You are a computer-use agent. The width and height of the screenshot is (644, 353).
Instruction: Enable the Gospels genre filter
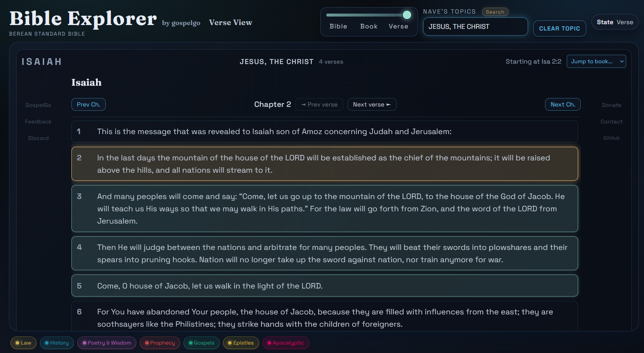click(x=201, y=343)
